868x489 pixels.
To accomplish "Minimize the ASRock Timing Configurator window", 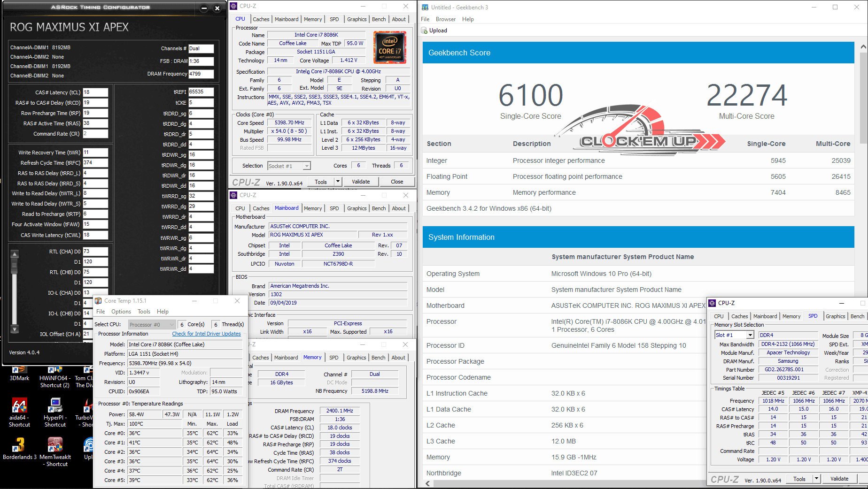I will click(204, 8).
